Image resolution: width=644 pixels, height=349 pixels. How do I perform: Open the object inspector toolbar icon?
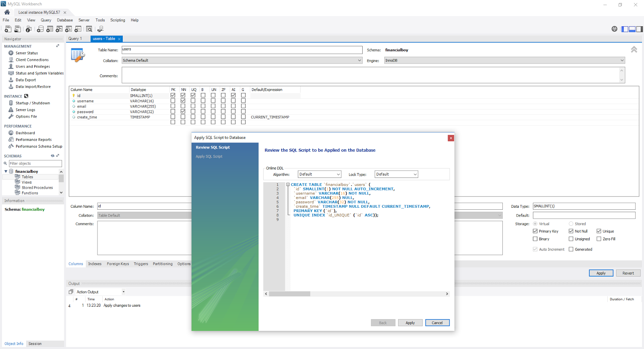[x=29, y=29]
